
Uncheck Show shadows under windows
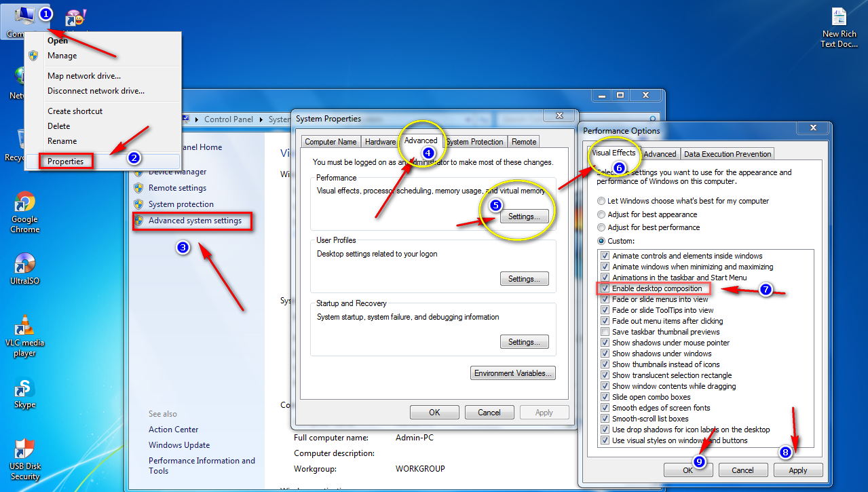604,354
